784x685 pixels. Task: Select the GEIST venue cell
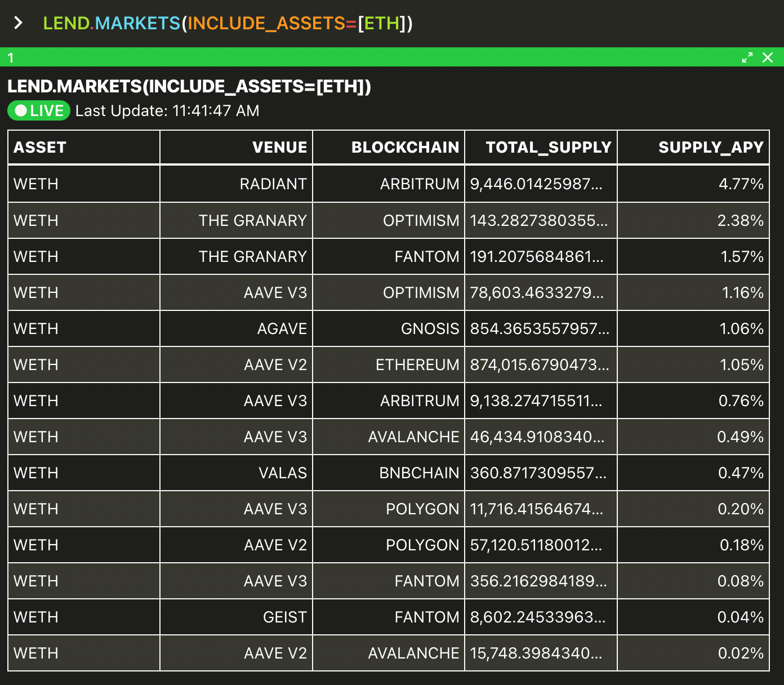coord(237,617)
